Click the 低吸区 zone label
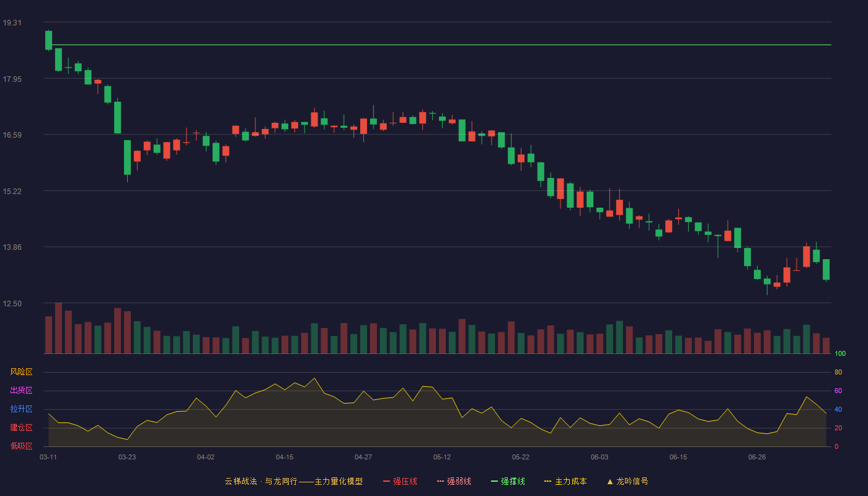This screenshot has height=496, width=868. click(x=21, y=446)
